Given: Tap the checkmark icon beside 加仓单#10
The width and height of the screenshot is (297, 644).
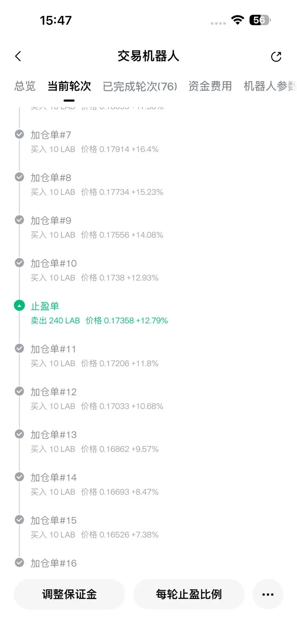Looking at the screenshot, I should (19, 263).
